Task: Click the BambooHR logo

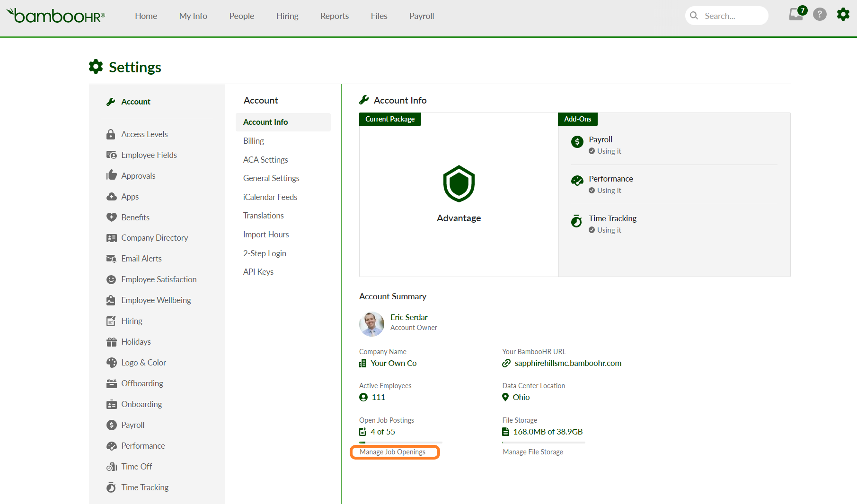Action: [x=56, y=16]
